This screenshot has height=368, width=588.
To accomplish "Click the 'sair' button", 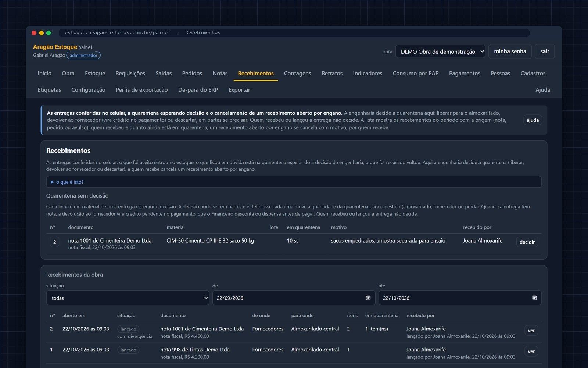I will pos(545,51).
